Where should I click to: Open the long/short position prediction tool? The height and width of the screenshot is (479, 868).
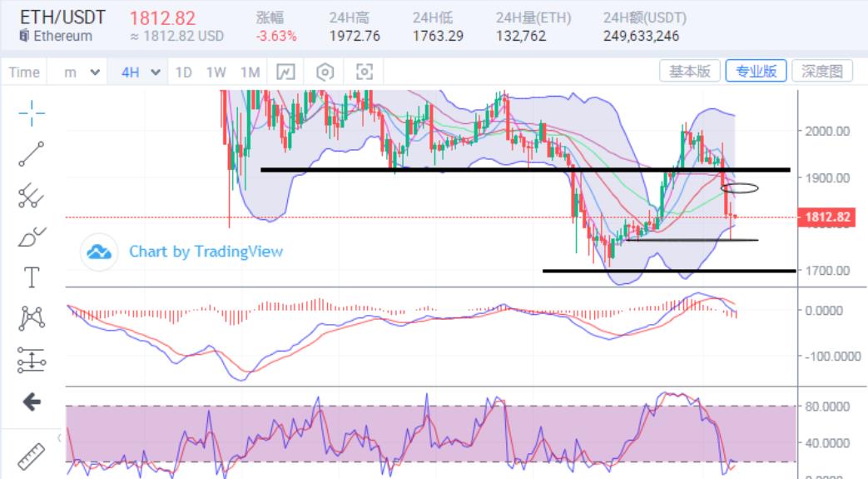point(32,361)
